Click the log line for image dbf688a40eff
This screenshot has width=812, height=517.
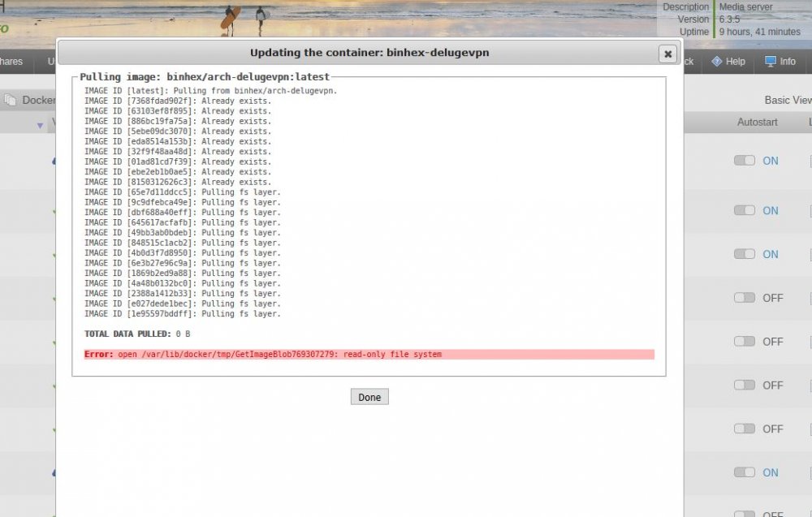coord(182,213)
